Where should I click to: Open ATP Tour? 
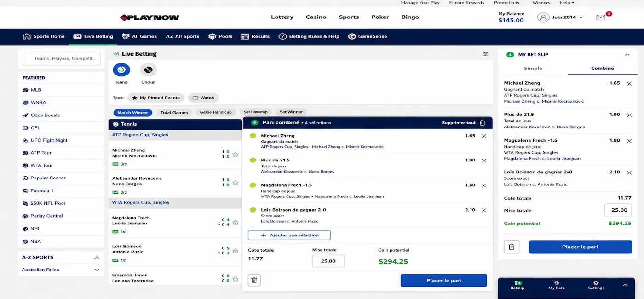pyautogui.click(x=62, y=153)
